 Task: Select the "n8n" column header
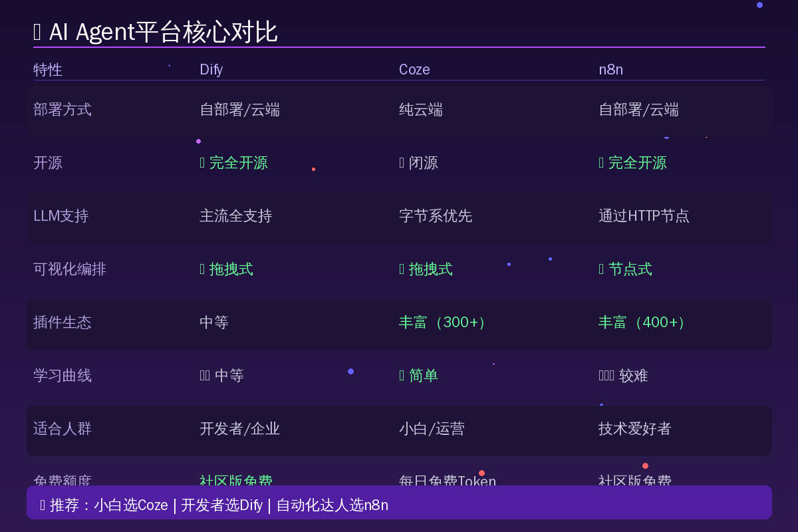(x=610, y=69)
